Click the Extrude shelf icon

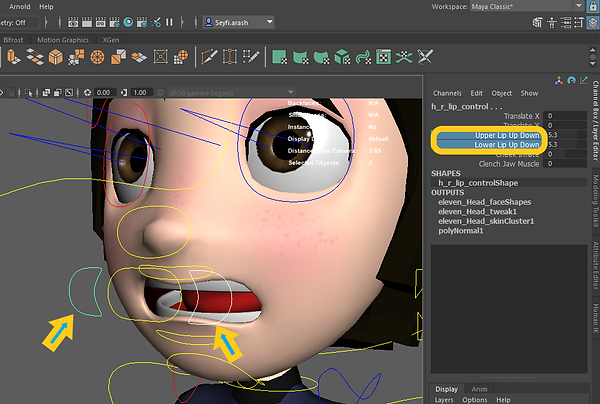[x=14, y=57]
